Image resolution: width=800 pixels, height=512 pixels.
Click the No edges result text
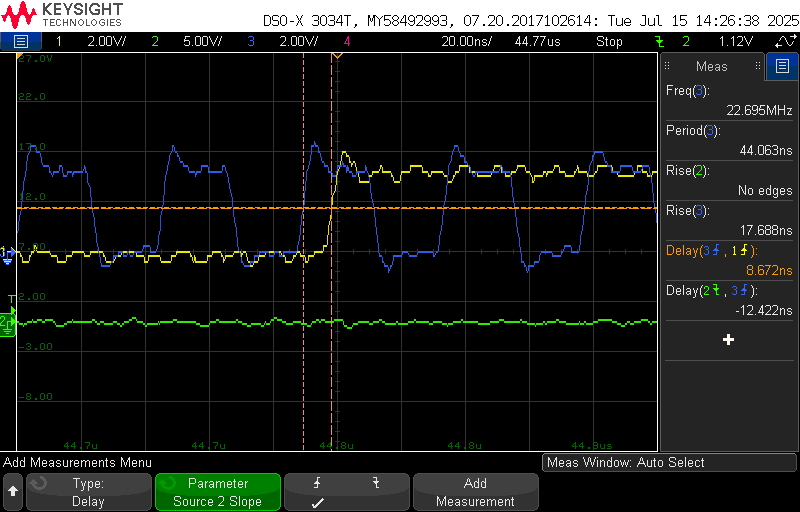point(765,190)
